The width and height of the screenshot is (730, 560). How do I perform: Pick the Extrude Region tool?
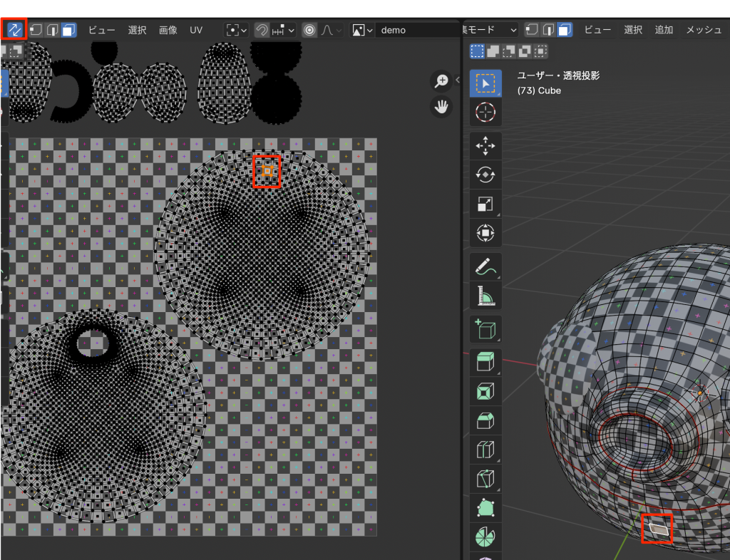coord(485,363)
